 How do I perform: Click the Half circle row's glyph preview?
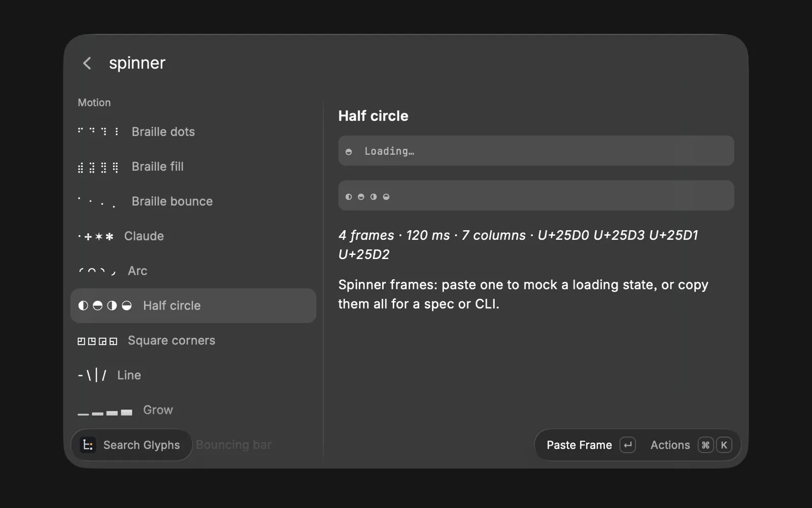coord(105,305)
